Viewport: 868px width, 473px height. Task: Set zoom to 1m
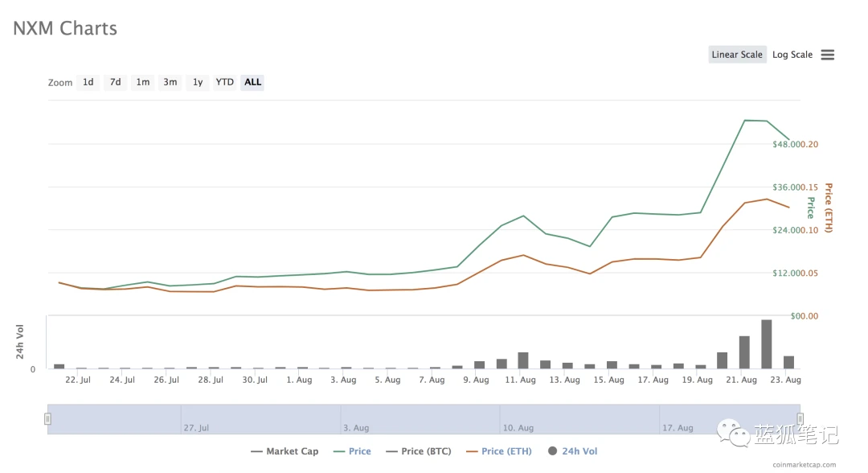(x=143, y=82)
